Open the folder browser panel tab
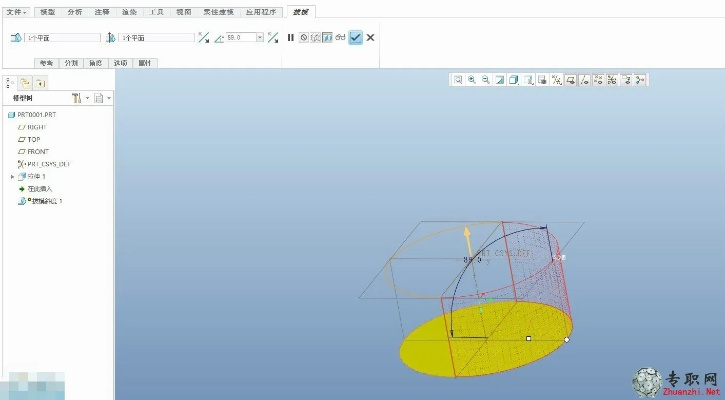This screenshot has height=400, width=725. click(26, 83)
